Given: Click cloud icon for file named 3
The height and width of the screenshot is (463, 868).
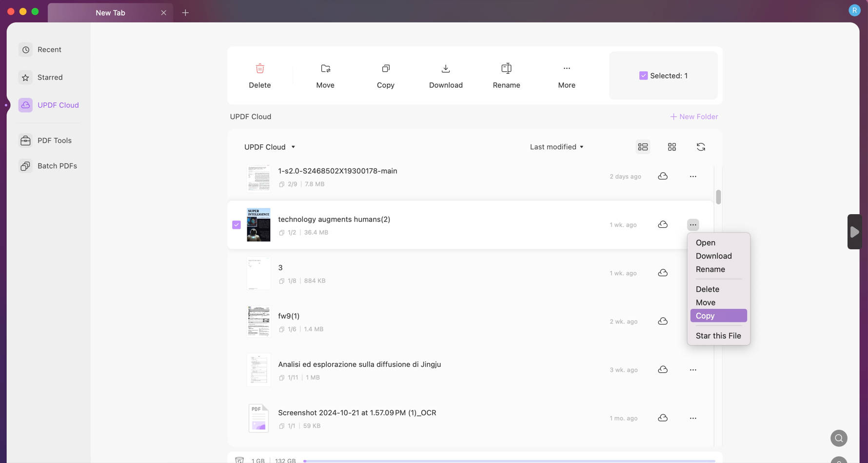Looking at the screenshot, I should tap(663, 273).
